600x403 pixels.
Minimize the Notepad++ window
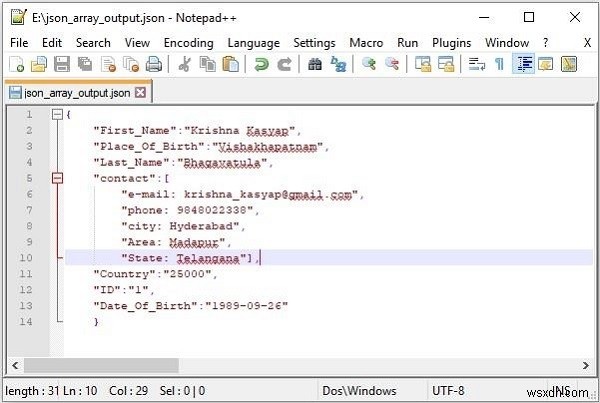point(484,17)
